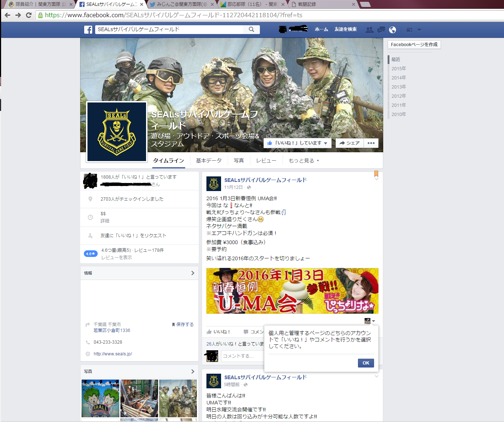Viewport: 504px width, 422px height.
Task: Open the notifications globe icon
Action: [x=392, y=30]
